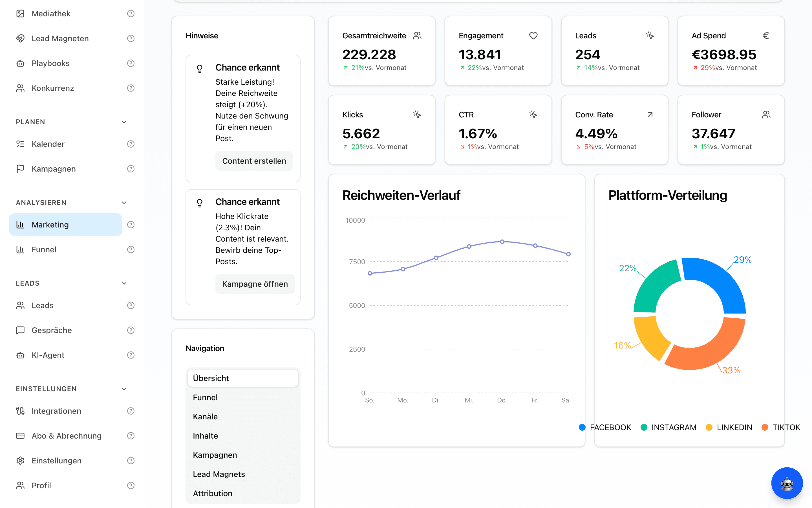The image size is (812, 508).
Task: Click the Konkurrenz people icon
Action: click(x=21, y=88)
